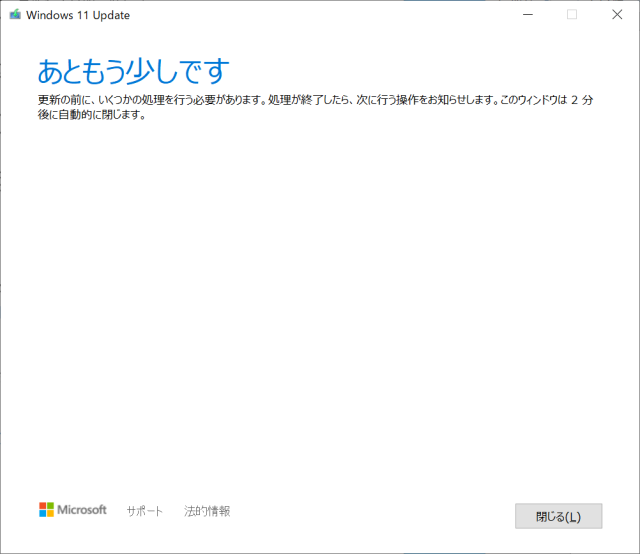640x554 pixels.
Task: Click the あともう少しです heading
Action: (x=133, y=71)
